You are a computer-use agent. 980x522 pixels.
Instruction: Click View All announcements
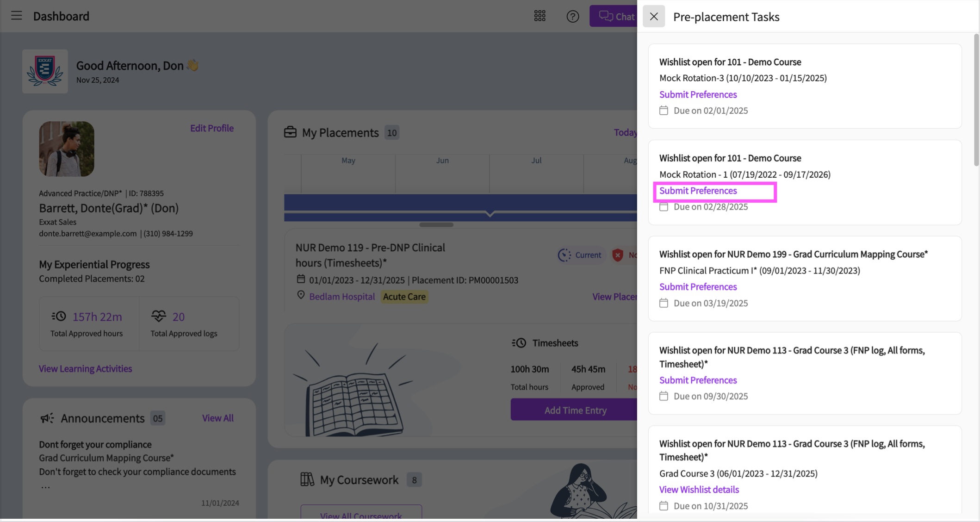click(x=217, y=418)
